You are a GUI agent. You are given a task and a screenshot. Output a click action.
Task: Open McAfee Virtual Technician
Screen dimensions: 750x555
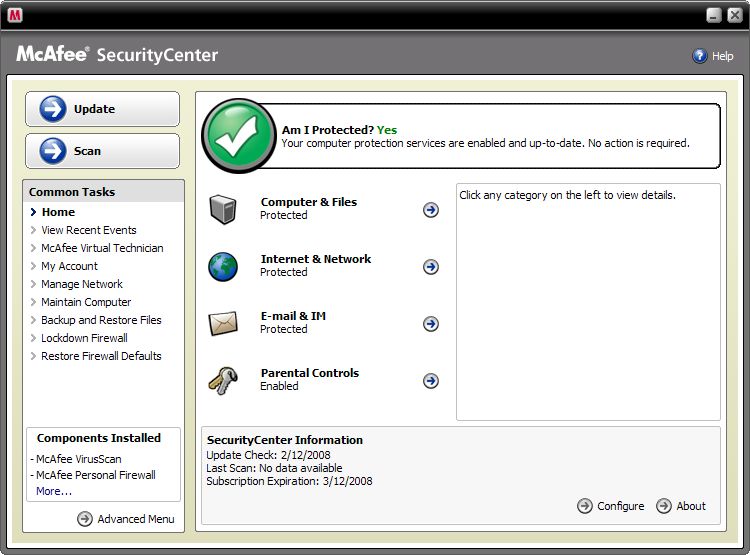[x=102, y=248]
